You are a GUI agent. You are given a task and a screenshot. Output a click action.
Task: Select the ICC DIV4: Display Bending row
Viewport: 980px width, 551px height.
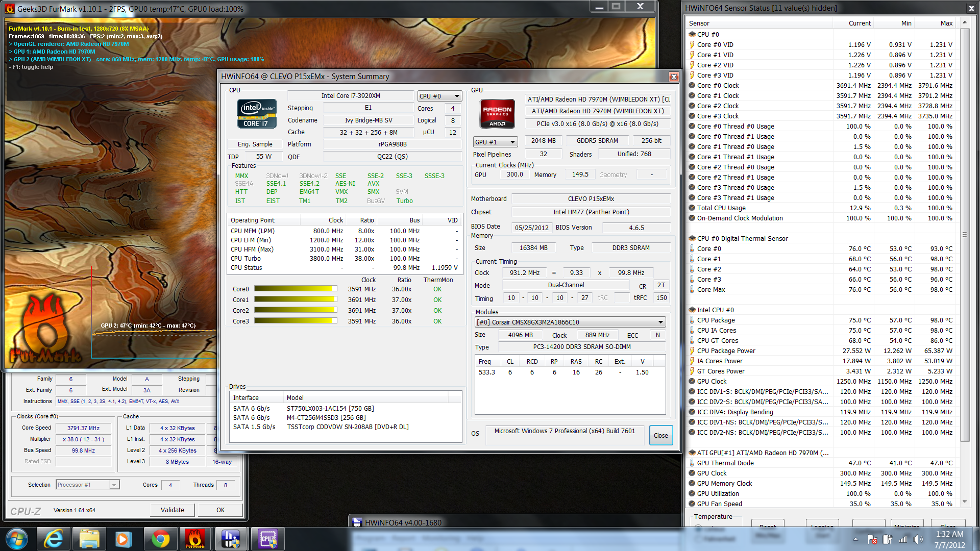(822, 412)
